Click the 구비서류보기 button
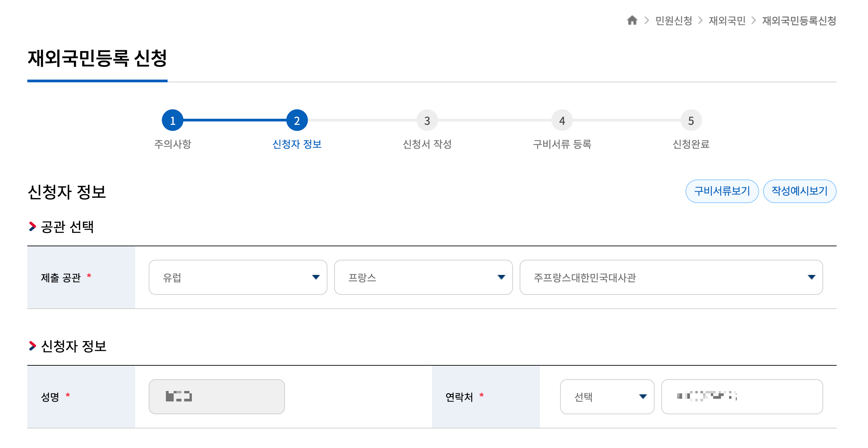The height and width of the screenshot is (448, 868). click(722, 191)
